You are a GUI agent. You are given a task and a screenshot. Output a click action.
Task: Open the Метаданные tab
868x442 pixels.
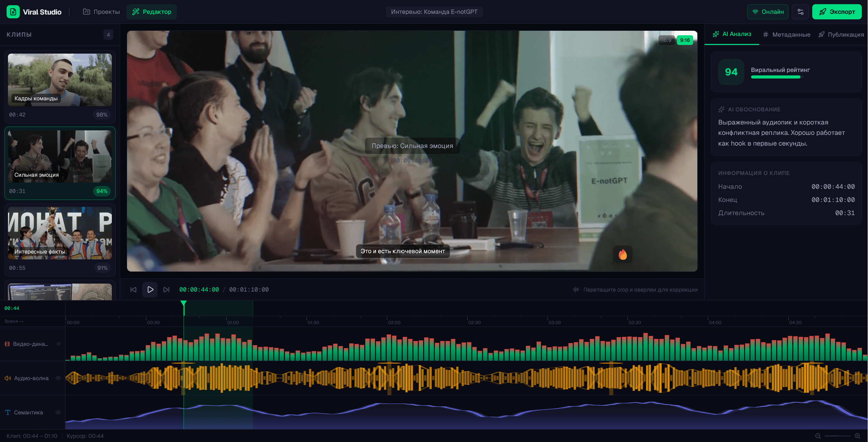pyautogui.click(x=787, y=35)
